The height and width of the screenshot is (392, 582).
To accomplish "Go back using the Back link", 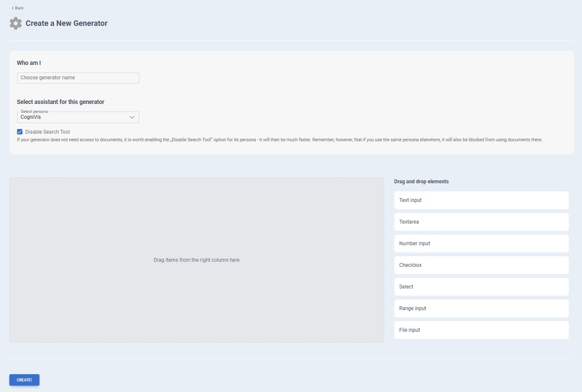I will (x=19, y=8).
